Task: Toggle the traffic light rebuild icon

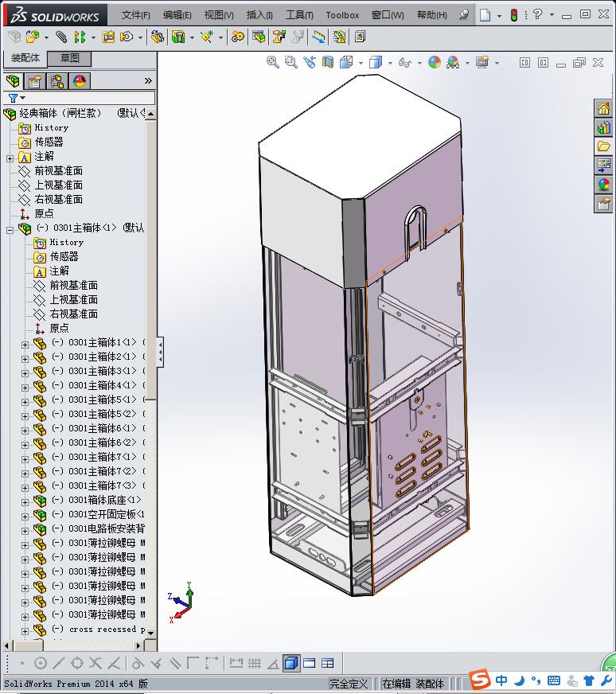Action: (x=514, y=15)
